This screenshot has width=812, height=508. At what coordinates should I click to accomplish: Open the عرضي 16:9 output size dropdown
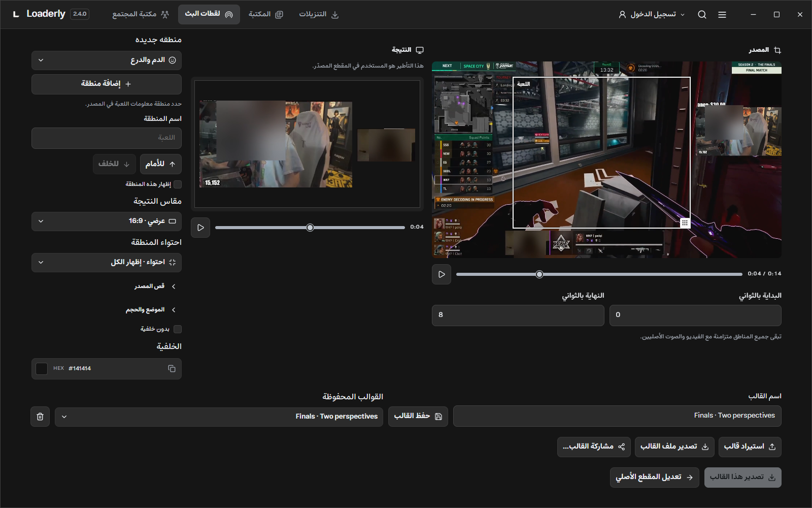(107, 221)
